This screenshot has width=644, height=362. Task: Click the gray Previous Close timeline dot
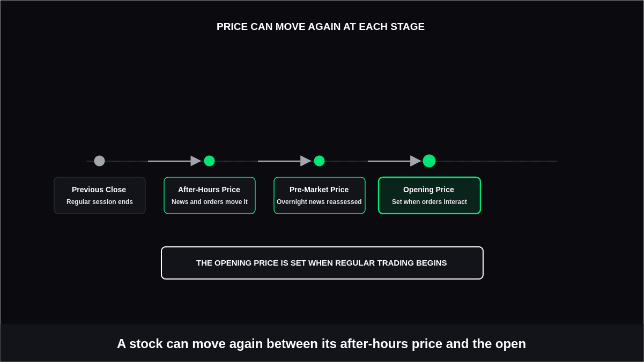point(99,161)
